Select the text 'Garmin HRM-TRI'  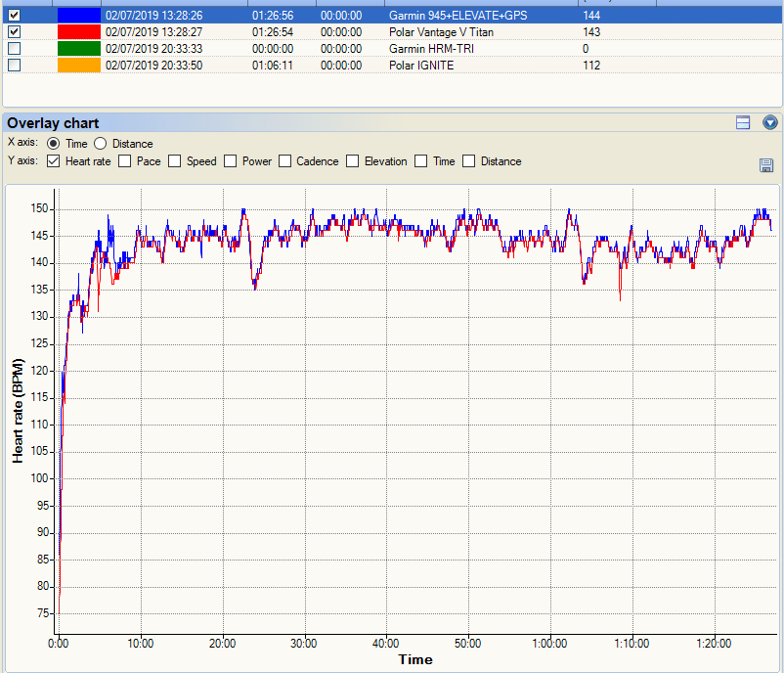[x=431, y=49]
